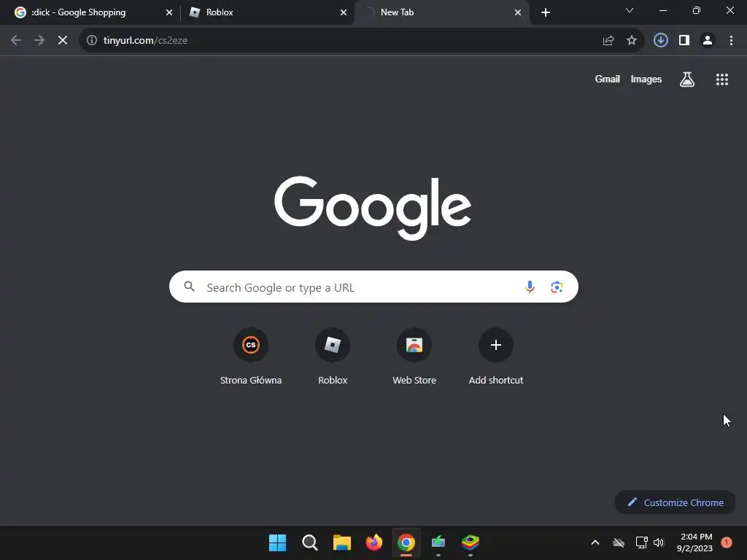Open the Gmail link

[x=608, y=79]
